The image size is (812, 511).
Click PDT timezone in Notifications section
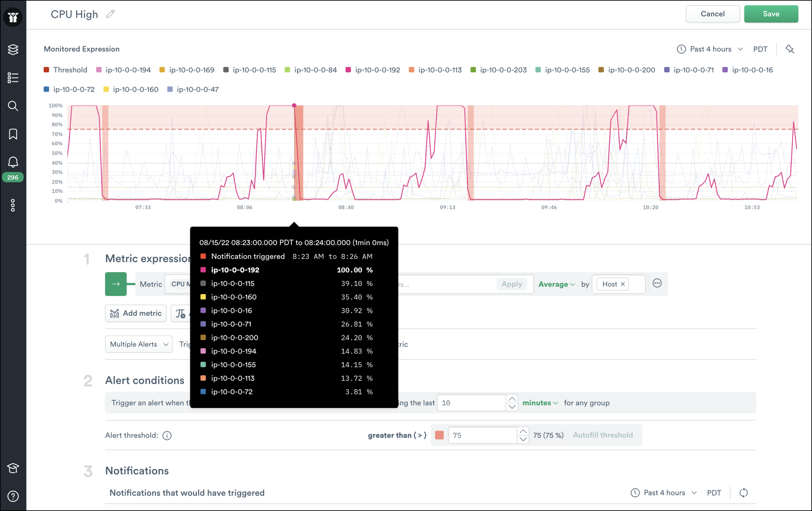714,493
